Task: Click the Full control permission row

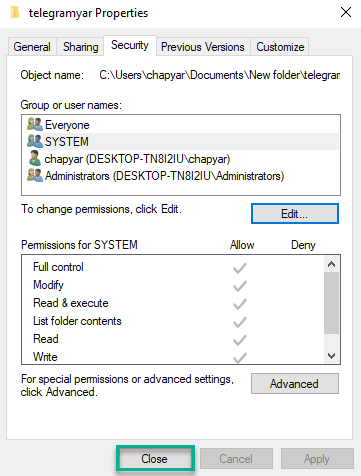Action: click(x=173, y=267)
